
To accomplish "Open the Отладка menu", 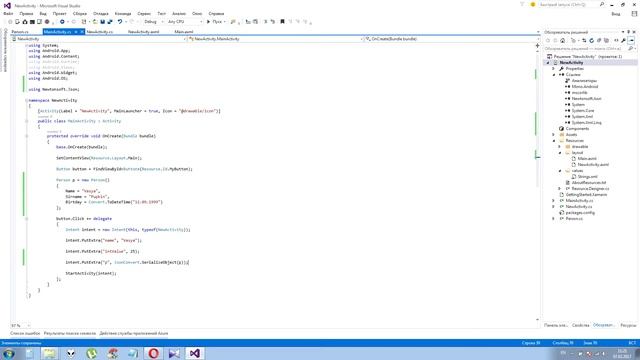I will point(100,13).
